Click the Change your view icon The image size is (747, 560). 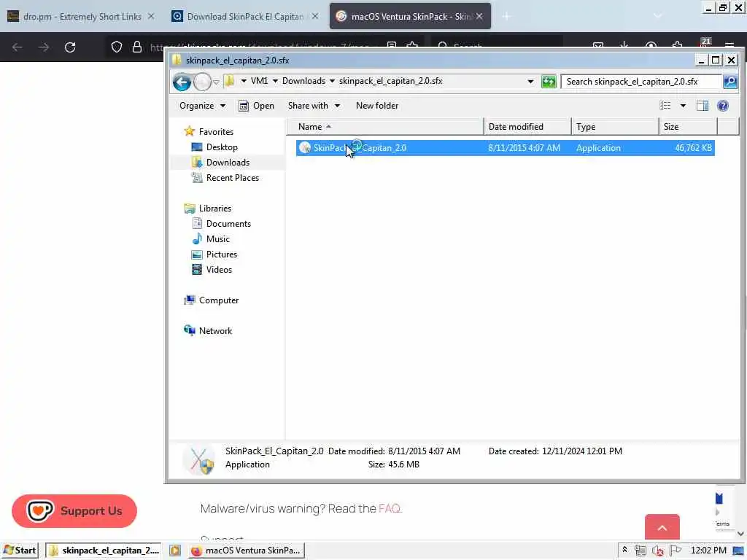point(665,106)
